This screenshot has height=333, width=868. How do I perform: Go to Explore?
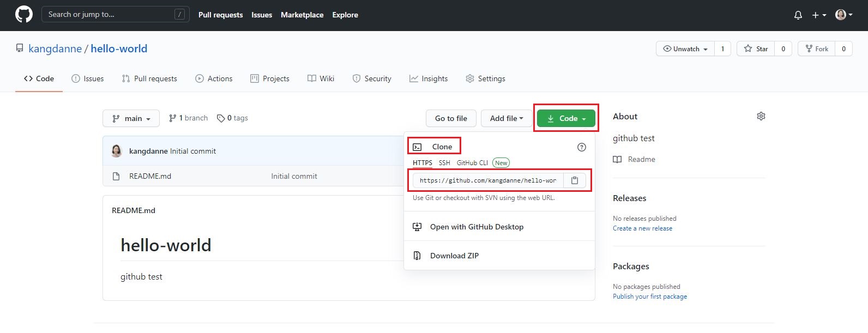345,15
